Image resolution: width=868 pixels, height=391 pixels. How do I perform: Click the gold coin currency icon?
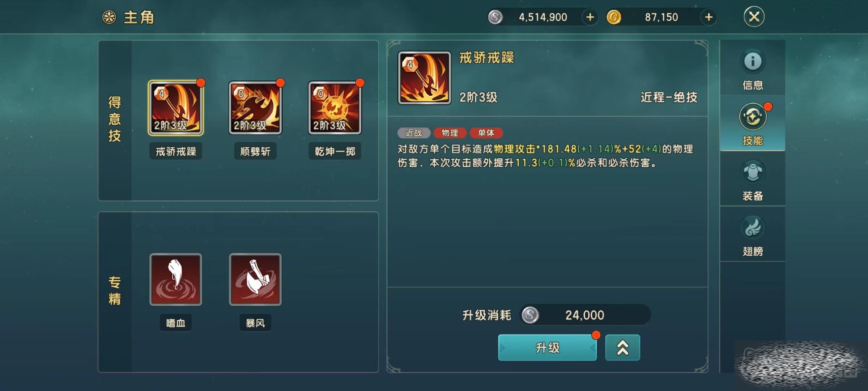(x=614, y=17)
